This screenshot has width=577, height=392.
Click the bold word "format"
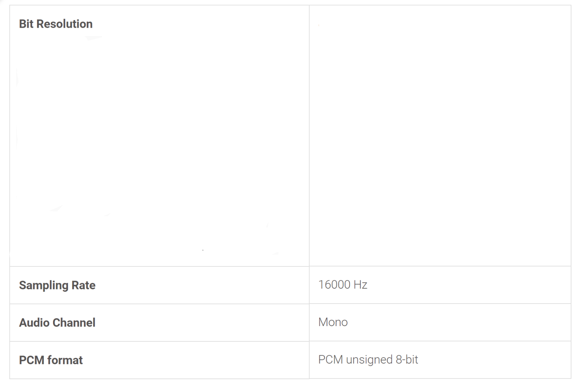tap(65, 360)
